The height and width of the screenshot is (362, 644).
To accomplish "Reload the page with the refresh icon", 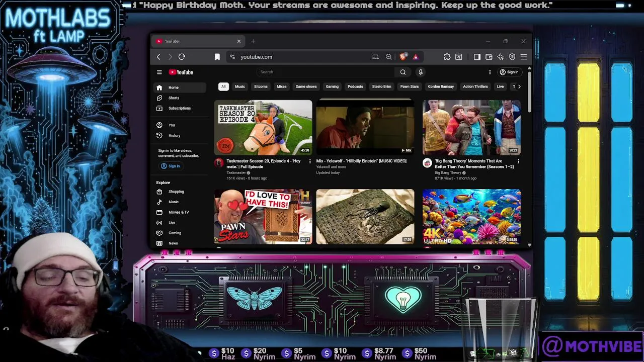I will click(182, 57).
